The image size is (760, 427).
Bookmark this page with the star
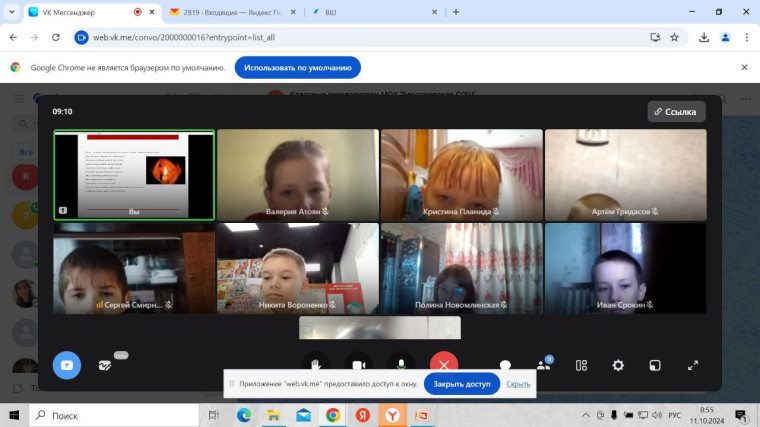674,37
